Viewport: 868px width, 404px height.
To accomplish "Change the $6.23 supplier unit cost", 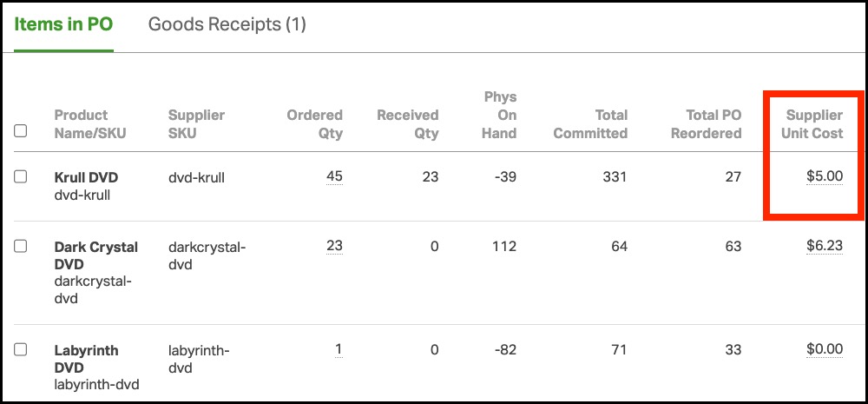I will coord(824,246).
